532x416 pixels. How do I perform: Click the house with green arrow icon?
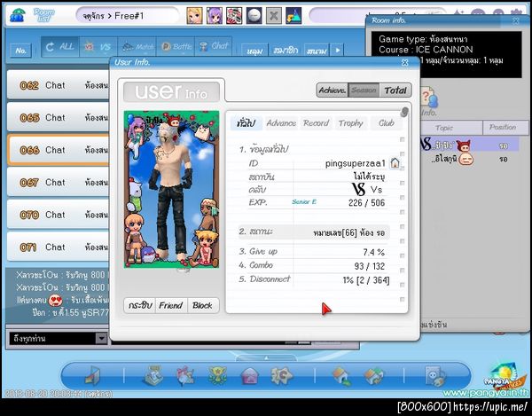(x=341, y=376)
